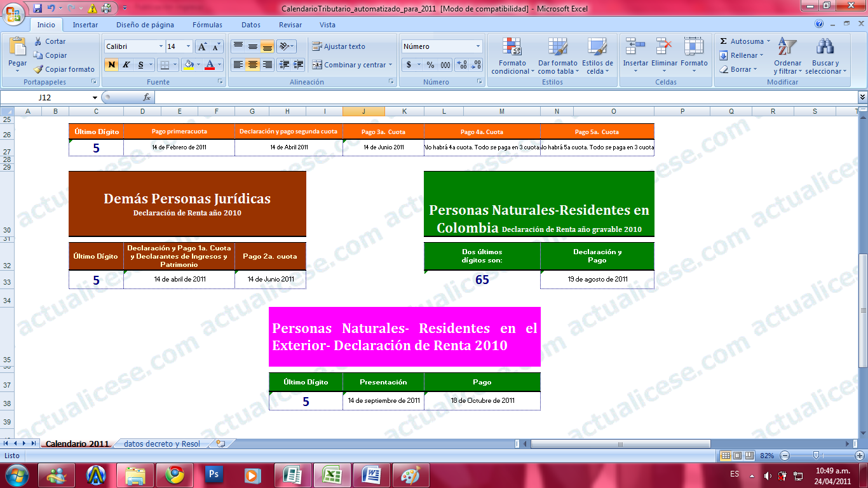Click the Pegar button
868x488 pixels.
coord(17,51)
